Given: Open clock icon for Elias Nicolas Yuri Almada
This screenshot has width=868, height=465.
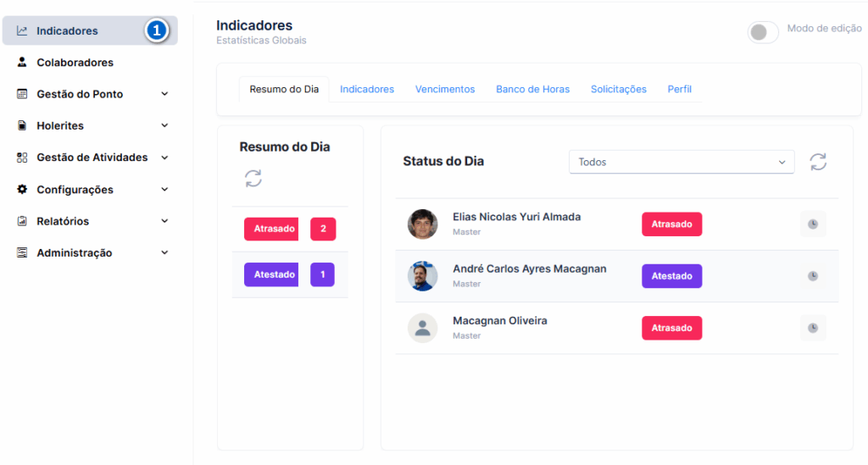Looking at the screenshot, I should click(813, 224).
